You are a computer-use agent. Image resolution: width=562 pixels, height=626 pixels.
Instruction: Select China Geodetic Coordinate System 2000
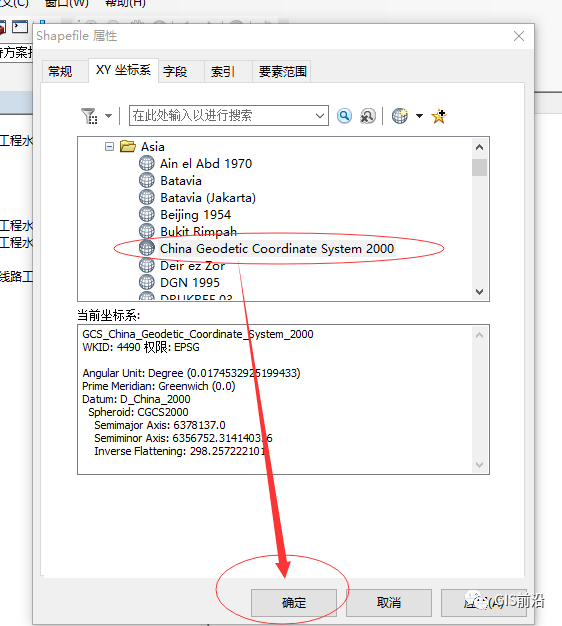point(277,249)
